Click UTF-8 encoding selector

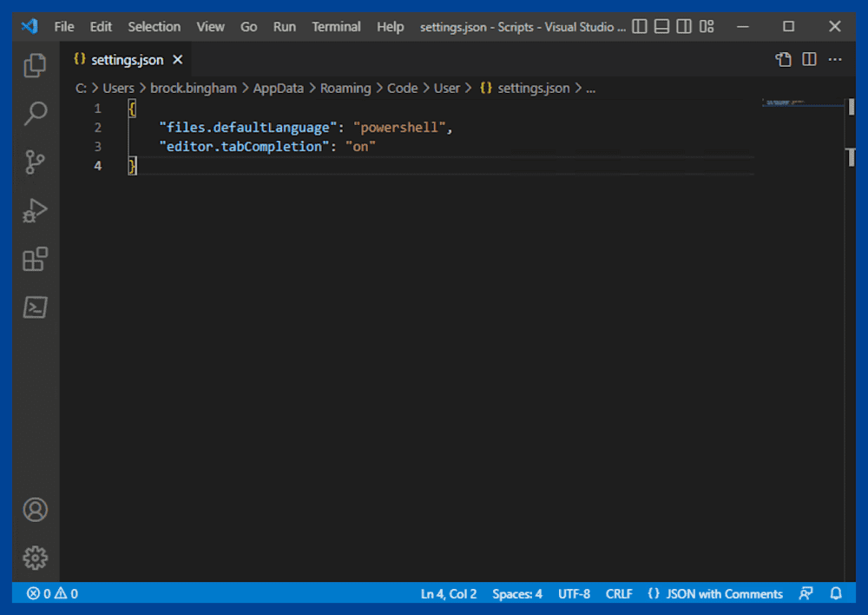pos(574,593)
